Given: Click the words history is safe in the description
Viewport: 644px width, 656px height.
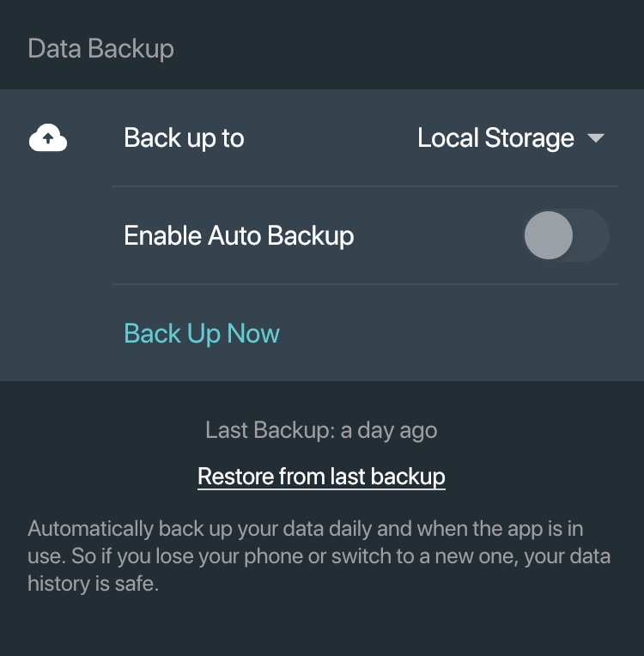Looking at the screenshot, I should click(94, 584).
